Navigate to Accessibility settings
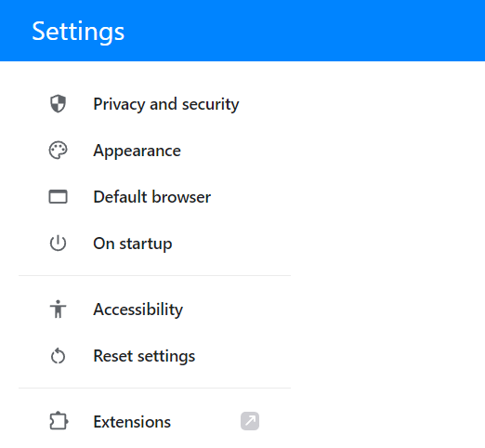The height and width of the screenshot is (448, 485). [x=138, y=310]
